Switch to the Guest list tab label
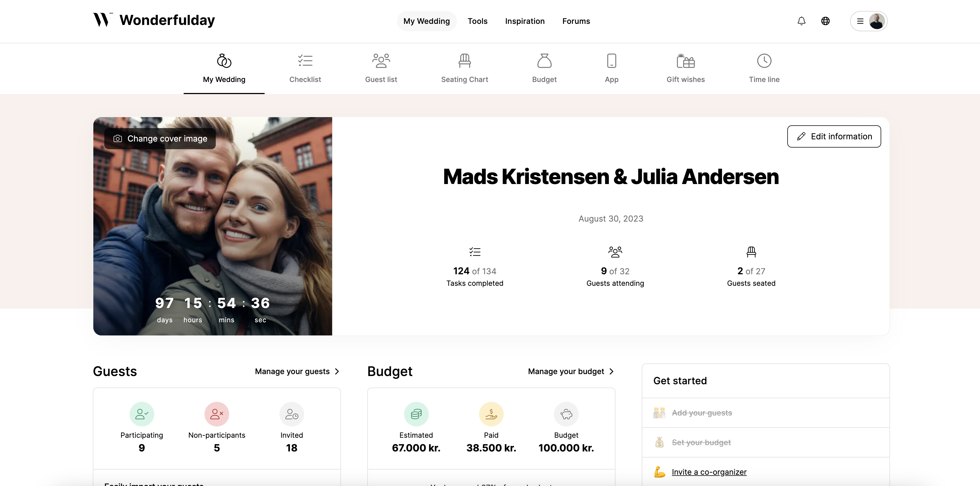This screenshot has width=980, height=486. [381, 80]
